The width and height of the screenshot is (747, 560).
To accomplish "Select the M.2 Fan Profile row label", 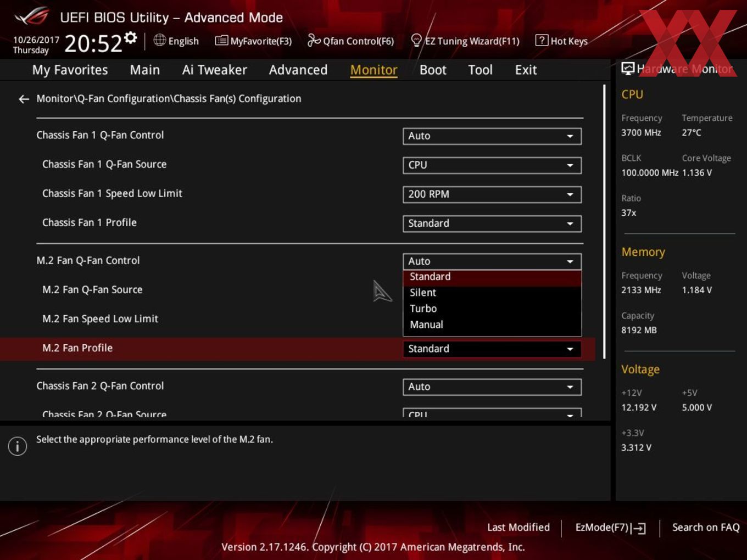I will pyautogui.click(x=77, y=348).
